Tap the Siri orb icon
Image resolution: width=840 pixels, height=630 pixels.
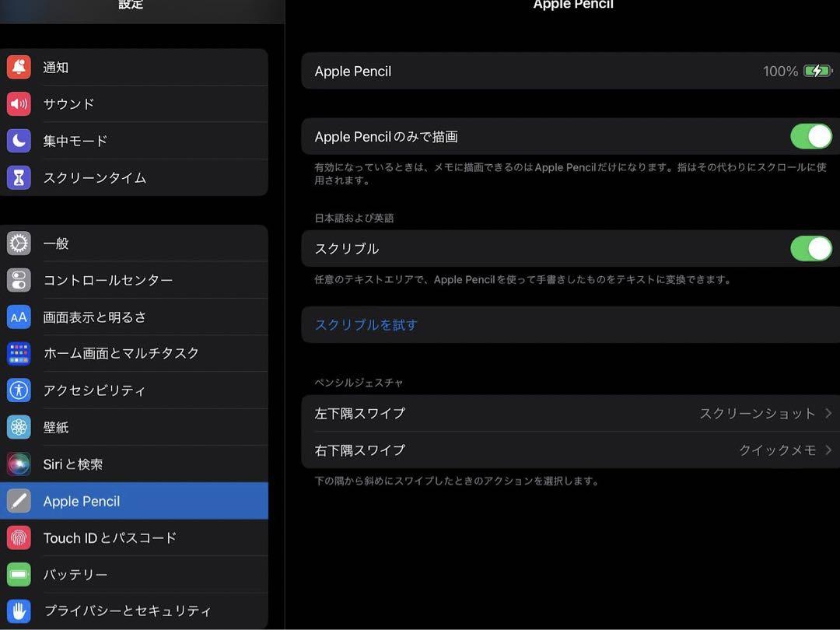[x=19, y=464]
